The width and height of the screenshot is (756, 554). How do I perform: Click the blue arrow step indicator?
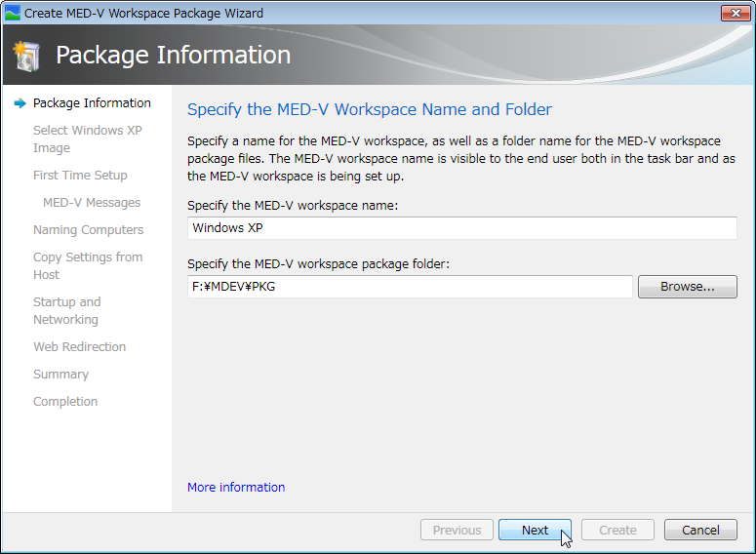[20, 103]
